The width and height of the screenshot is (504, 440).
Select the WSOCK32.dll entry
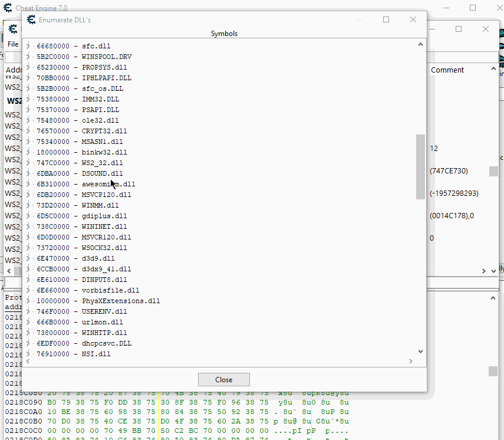tap(82, 248)
